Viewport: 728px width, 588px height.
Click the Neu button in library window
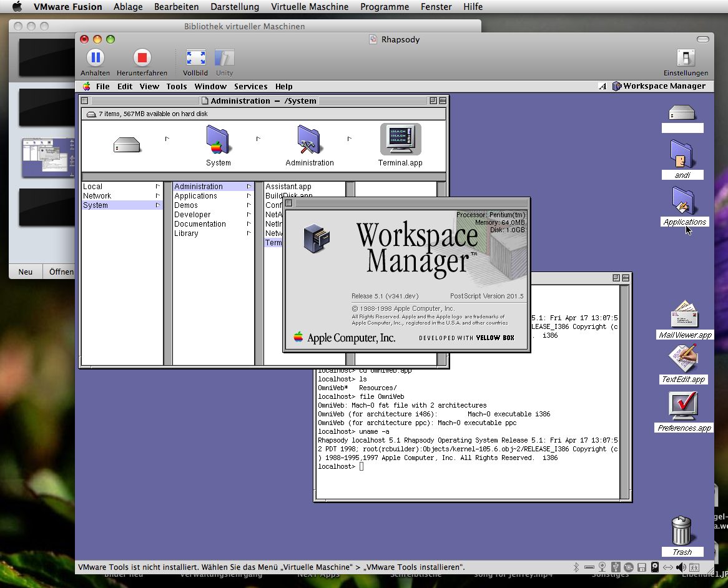[x=26, y=272]
